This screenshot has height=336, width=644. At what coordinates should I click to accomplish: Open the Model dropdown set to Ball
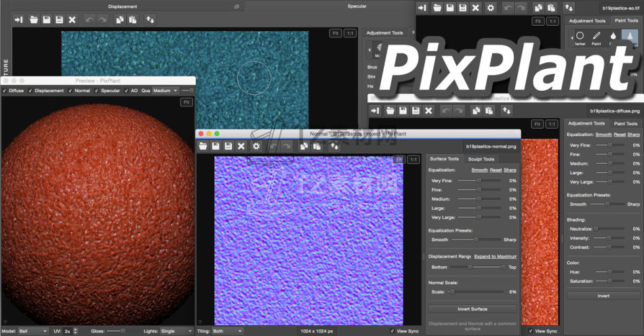[x=33, y=331]
